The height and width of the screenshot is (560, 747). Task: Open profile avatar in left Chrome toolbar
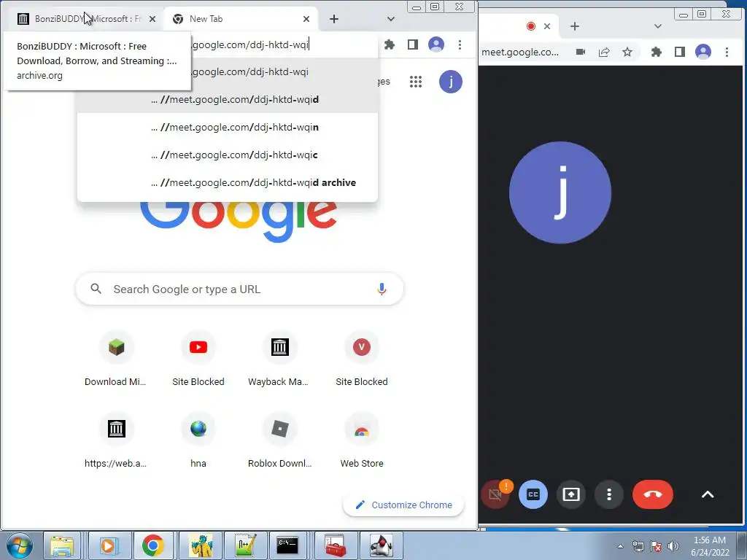436,44
